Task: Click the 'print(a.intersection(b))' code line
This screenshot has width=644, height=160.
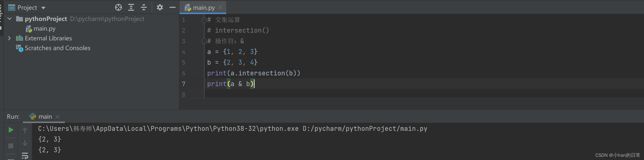Action: [254, 73]
